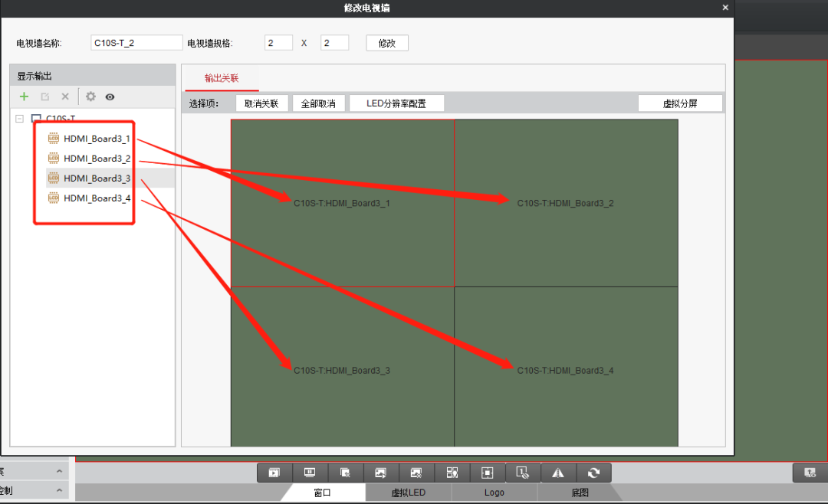Select the edit output icon beside plus
The image size is (828, 504).
(44, 97)
